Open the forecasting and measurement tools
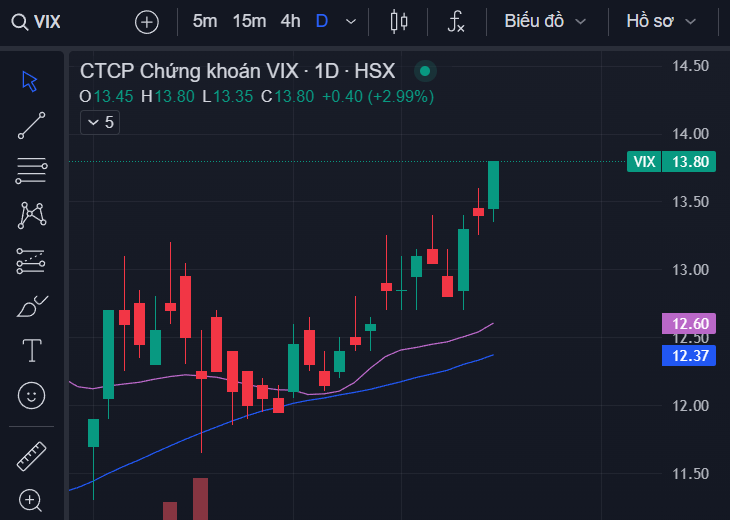This screenshot has height=520, width=730. tap(31, 261)
